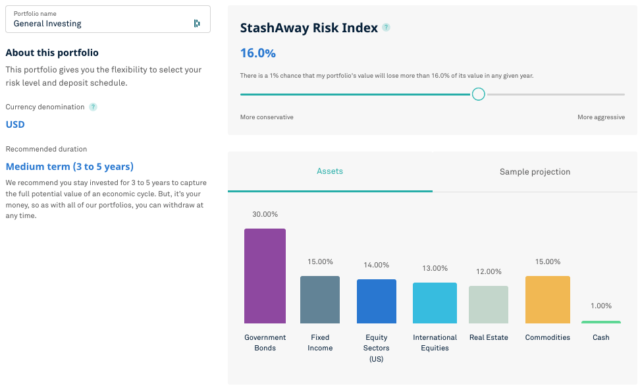Click Medium term (3 to 5 years) link
The image size is (640, 386).
69,166
